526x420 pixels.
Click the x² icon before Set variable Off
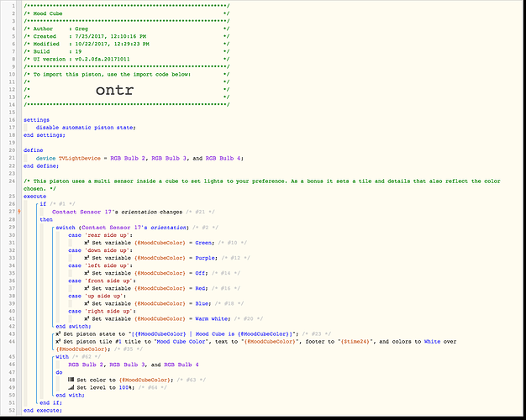(87, 273)
